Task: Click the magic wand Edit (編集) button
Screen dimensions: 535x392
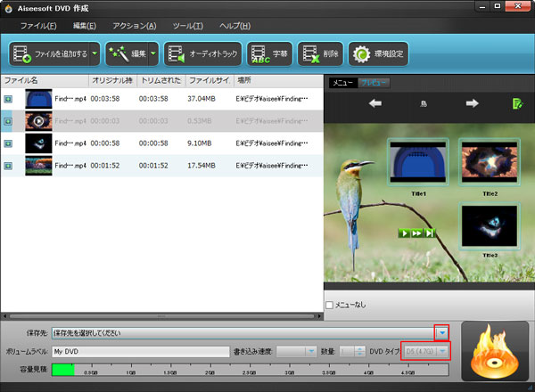Action: click(127, 53)
